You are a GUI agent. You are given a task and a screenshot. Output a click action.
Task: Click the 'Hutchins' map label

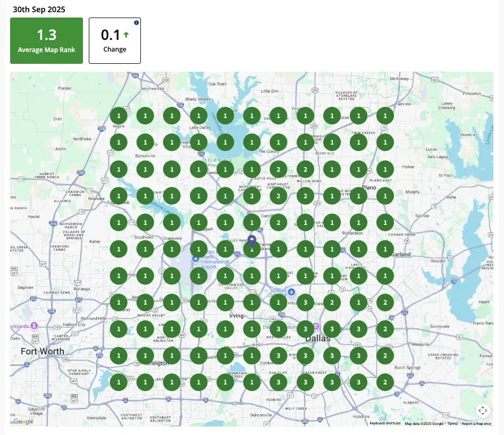point(361,416)
